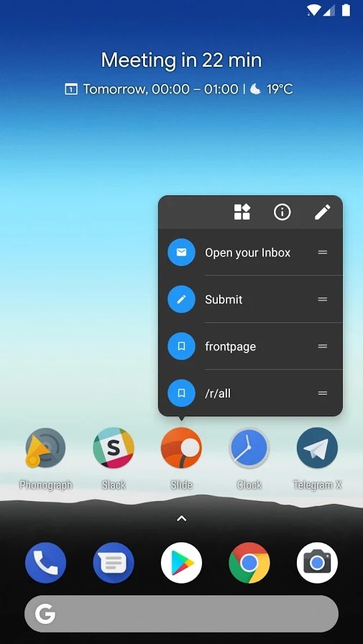This screenshot has width=363, height=644.
Task: Tap the pencil edit icon in the popup
Action: [x=322, y=213]
